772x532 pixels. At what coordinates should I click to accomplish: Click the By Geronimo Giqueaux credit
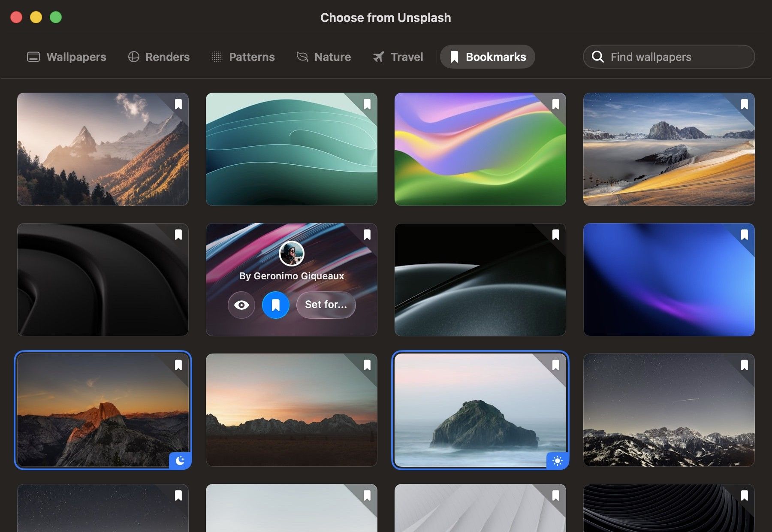292,276
